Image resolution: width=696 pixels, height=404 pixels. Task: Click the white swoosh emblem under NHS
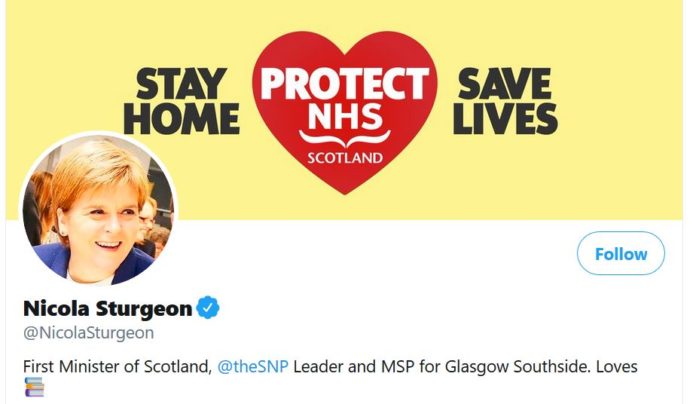click(x=345, y=139)
